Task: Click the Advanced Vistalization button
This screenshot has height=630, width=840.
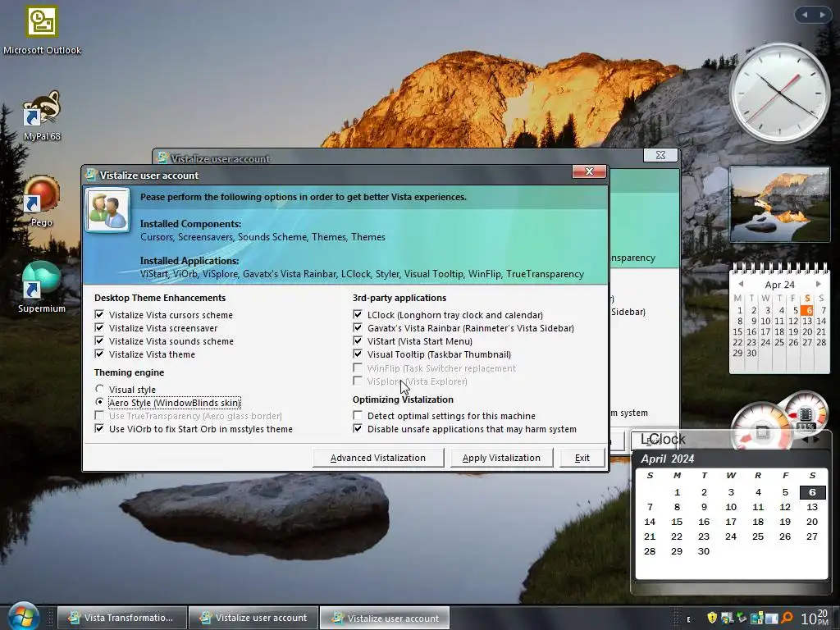Action: (x=378, y=458)
